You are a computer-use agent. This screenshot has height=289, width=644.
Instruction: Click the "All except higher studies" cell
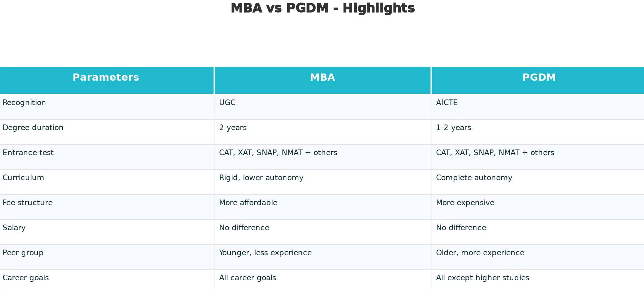point(482,278)
